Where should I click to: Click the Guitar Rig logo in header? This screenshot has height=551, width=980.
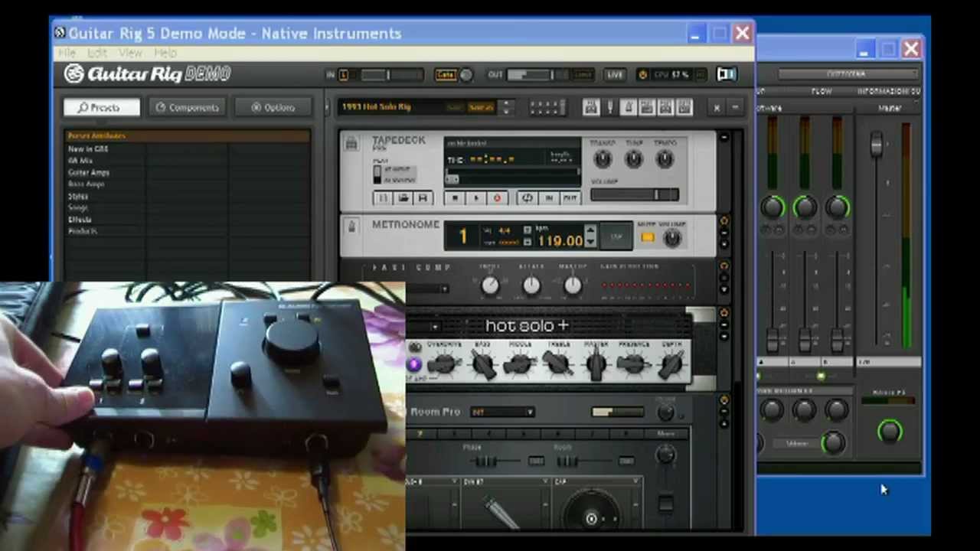coord(147,74)
